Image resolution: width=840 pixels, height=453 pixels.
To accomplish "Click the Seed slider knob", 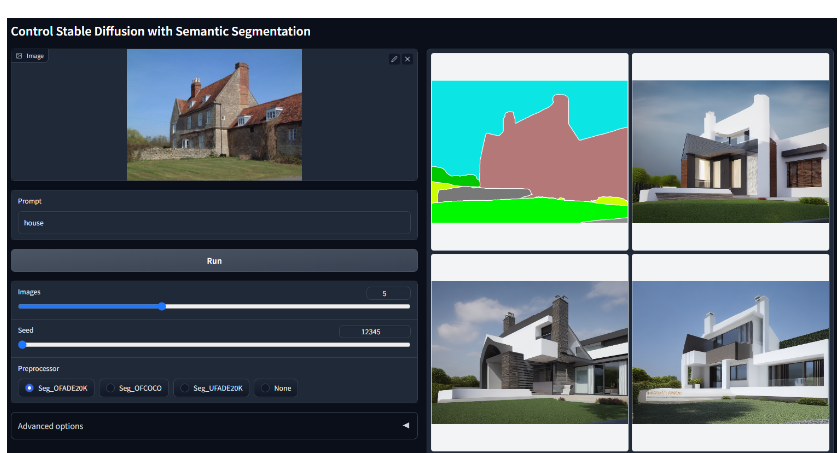I will tap(22, 345).
